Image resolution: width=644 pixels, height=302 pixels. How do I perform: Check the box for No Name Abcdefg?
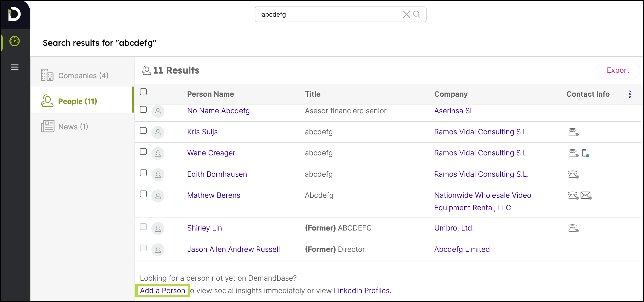(x=143, y=109)
